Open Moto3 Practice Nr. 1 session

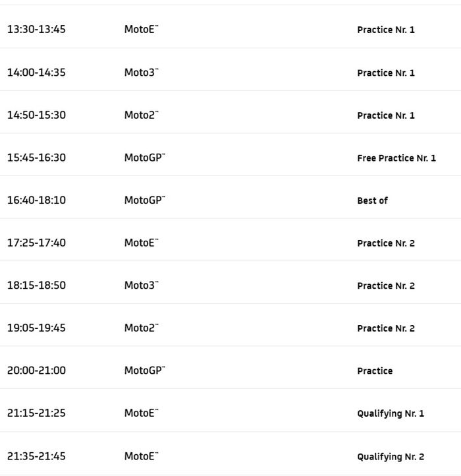point(386,73)
